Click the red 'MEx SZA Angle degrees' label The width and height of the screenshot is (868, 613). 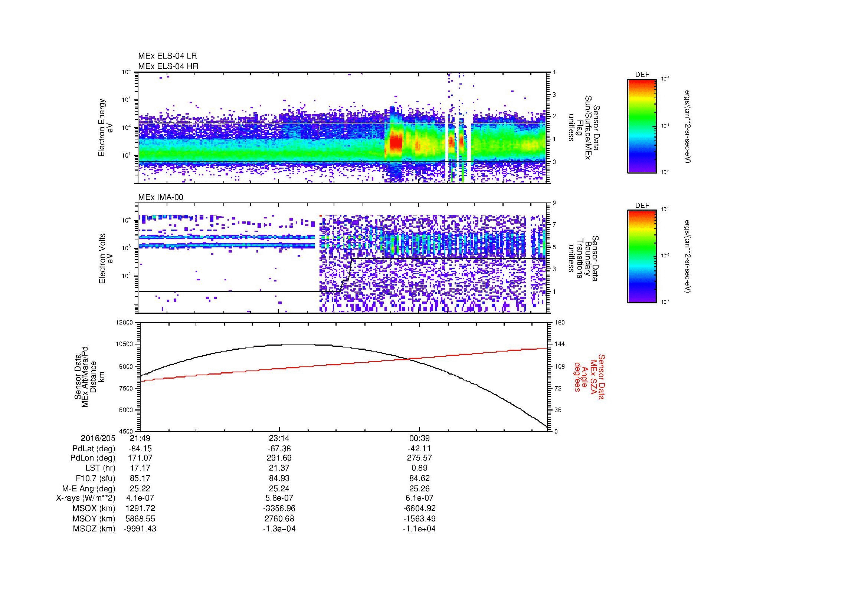(589, 377)
